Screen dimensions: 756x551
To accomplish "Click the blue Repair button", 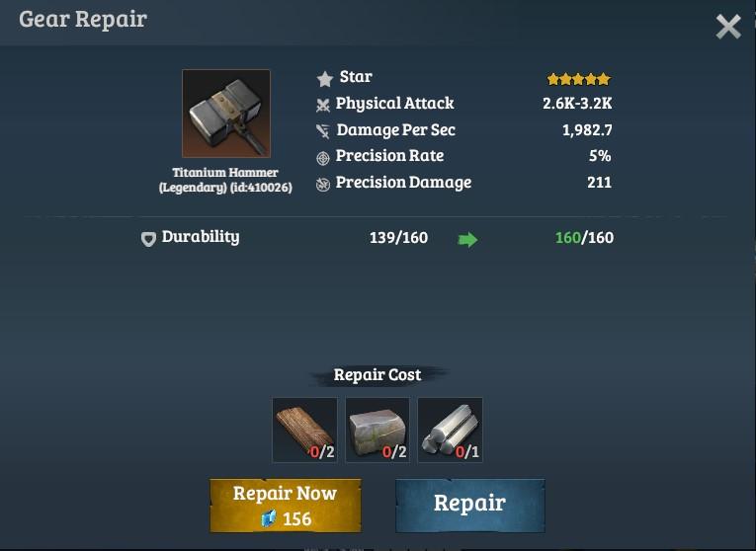I will [x=470, y=506].
